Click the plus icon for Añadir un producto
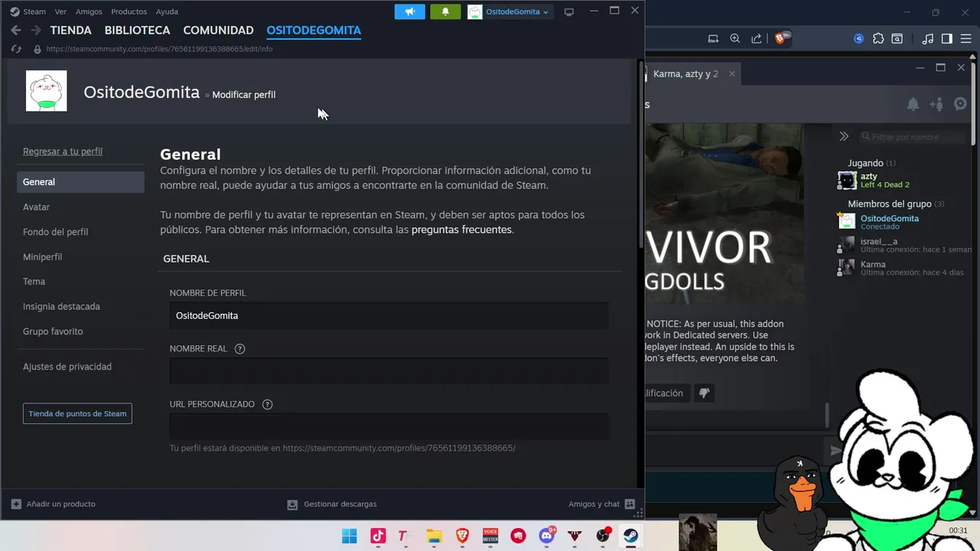The image size is (980, 551). coord(16,504)
